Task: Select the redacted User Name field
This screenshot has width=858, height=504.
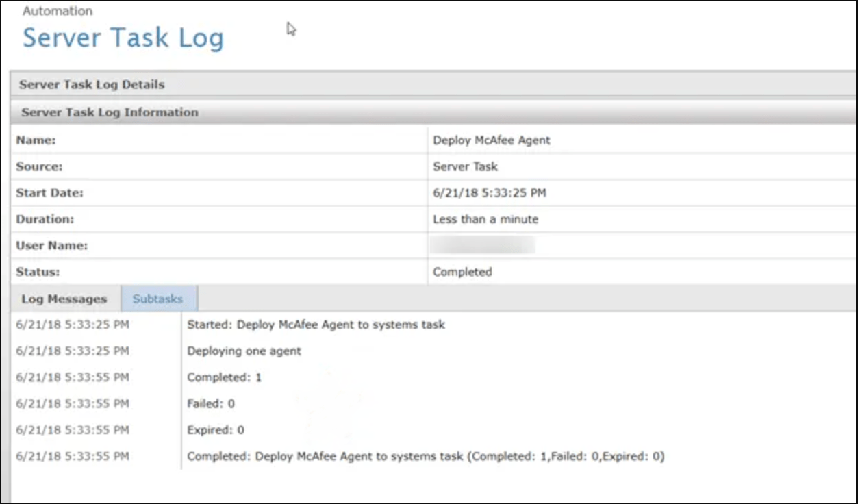Action: click(x=483, y=245)
